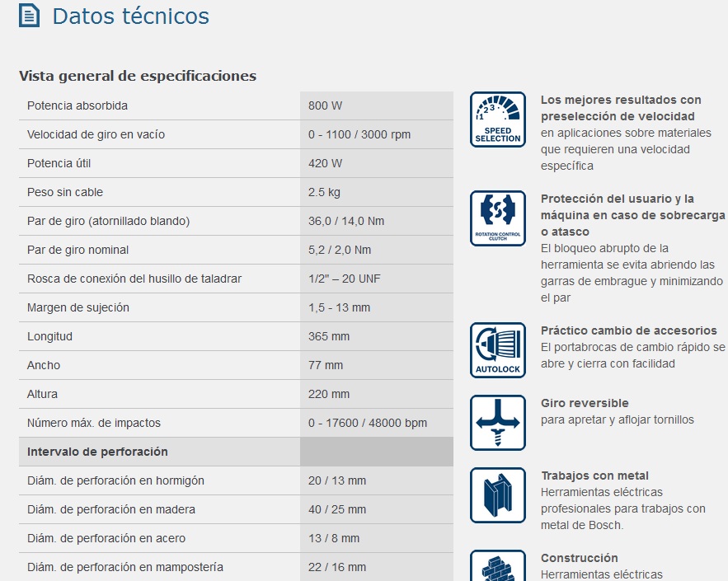Click the Construcción brick wall icon

coord(497,566)
